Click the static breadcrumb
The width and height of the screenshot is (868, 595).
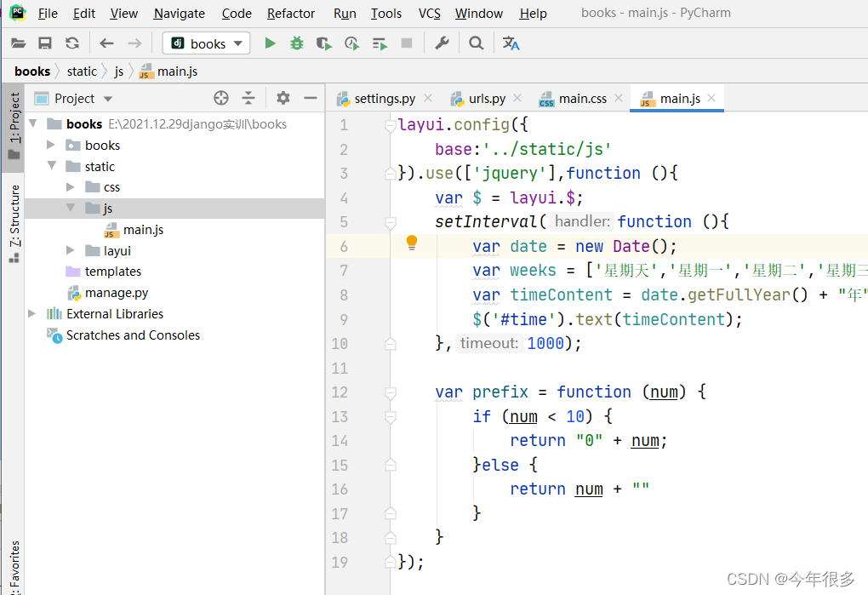tap(82, 72)
